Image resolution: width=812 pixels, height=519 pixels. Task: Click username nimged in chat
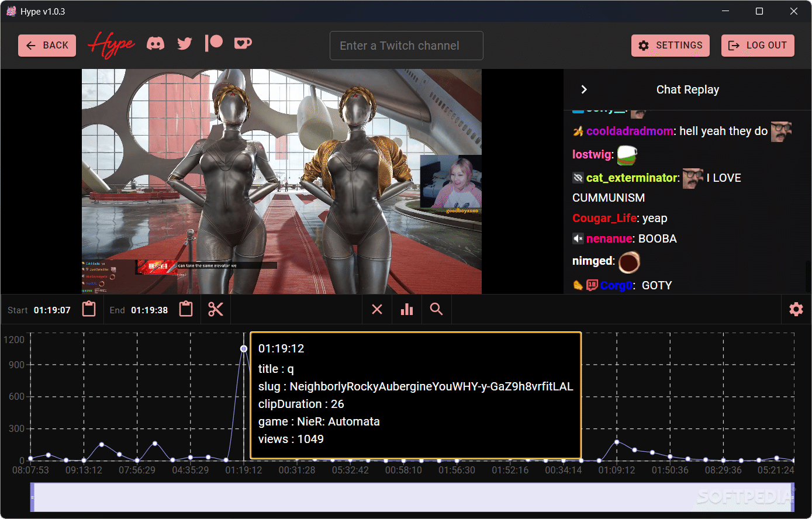(593, 261)
